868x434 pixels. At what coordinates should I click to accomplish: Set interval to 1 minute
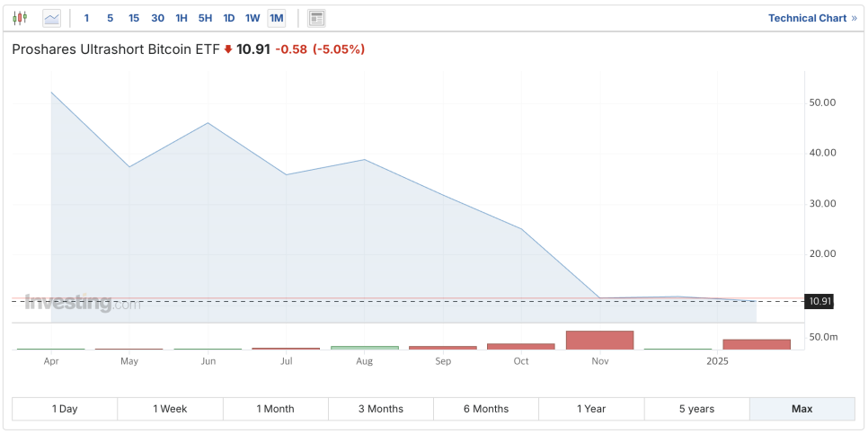[x=86, y=18]
